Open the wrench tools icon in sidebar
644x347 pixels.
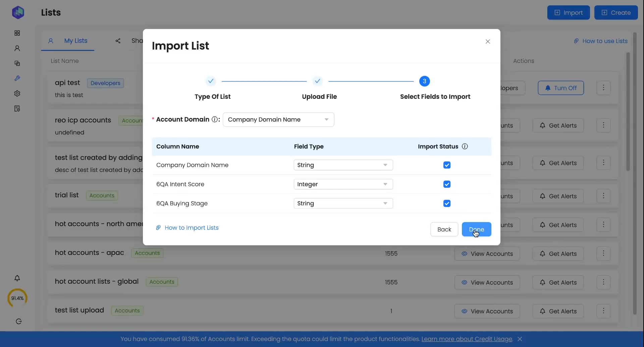click(x=17, y=78)
